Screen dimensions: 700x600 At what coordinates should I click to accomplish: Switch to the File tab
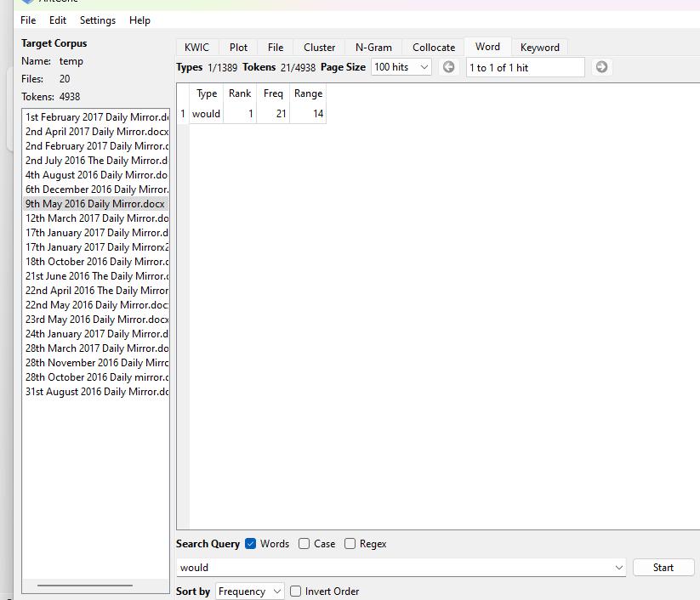(x=276, y=48)
